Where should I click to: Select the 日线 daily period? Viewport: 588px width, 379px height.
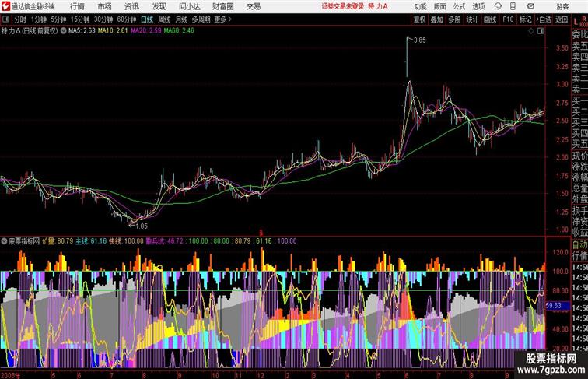[x=147, y=19]
